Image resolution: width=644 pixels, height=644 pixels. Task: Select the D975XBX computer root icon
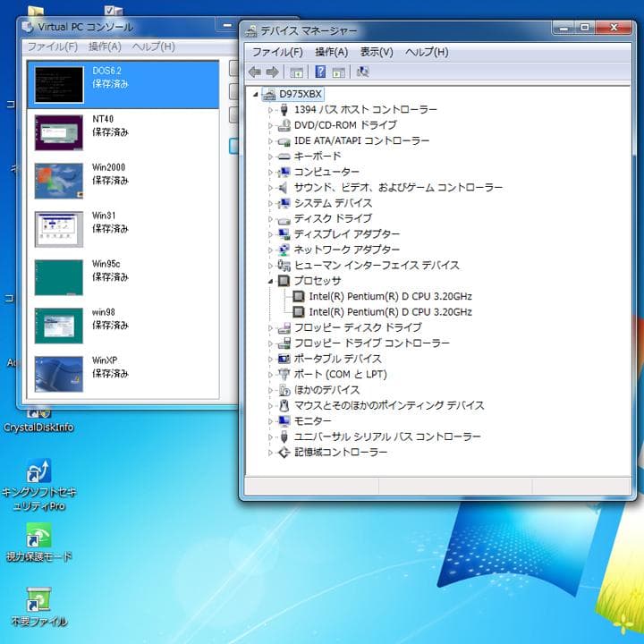(269, 94)
